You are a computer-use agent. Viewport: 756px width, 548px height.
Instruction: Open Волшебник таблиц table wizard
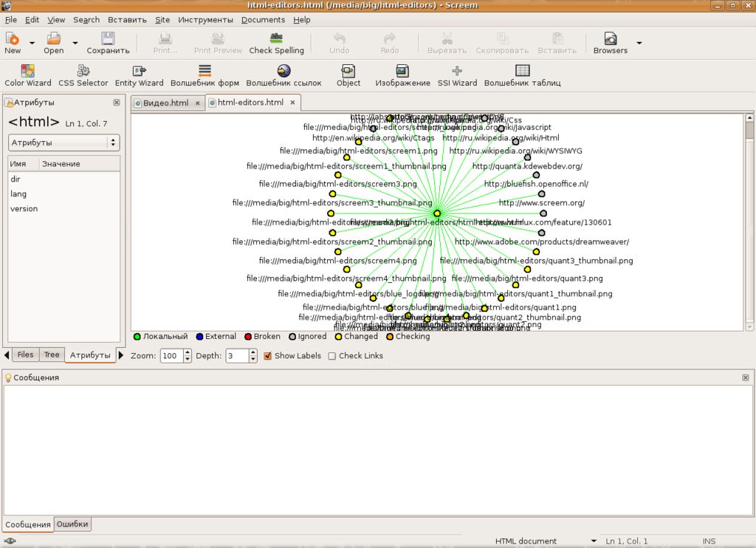[x=523, y=76]
